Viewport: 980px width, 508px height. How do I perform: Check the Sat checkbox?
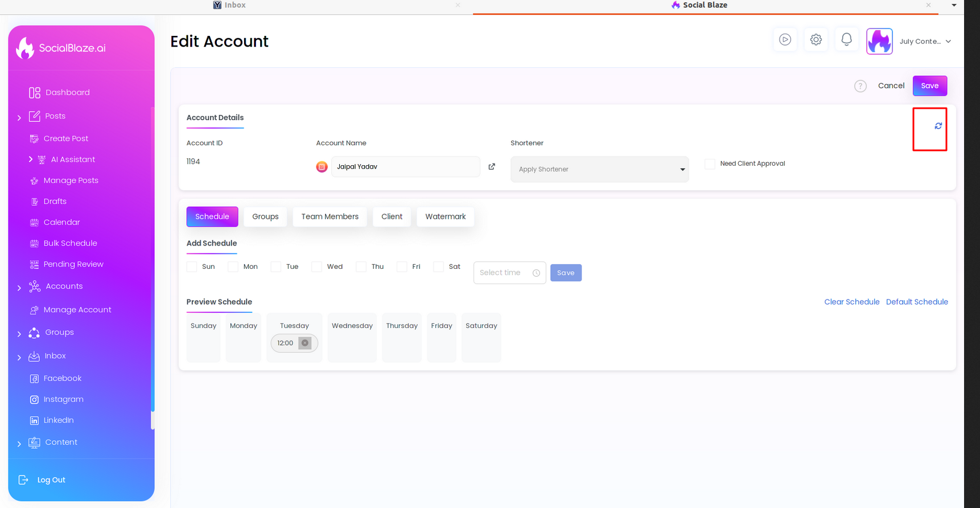438,267
